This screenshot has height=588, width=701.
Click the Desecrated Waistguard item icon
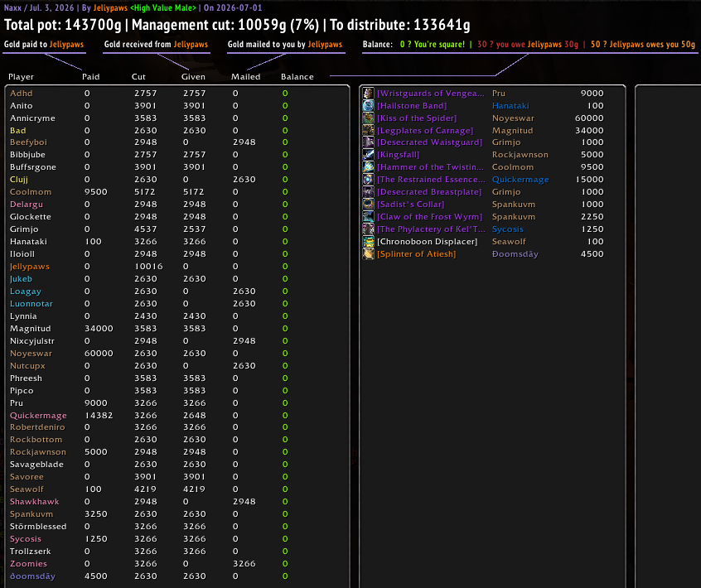pos(368,142)
